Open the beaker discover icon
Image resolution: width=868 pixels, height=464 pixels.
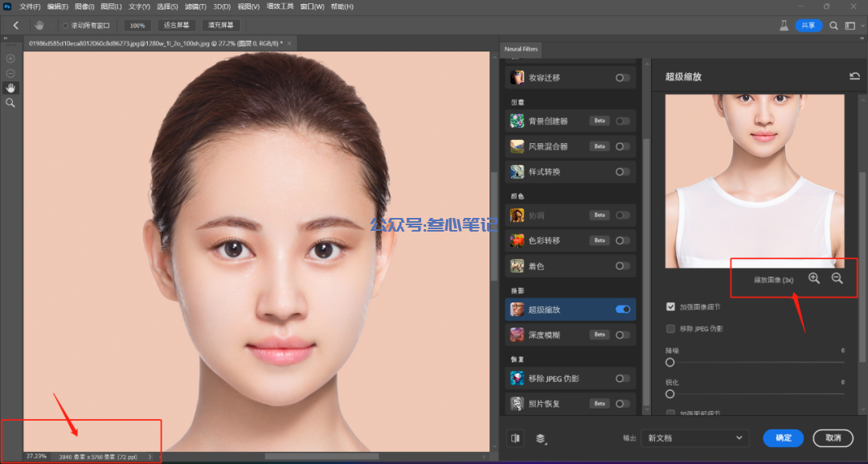[784, 26]
